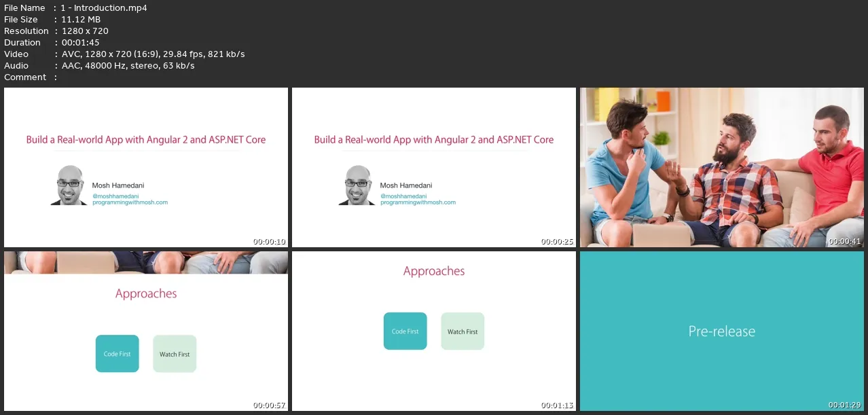Image resolution: width=868 pixels, height=415 pixels.
Task: Click the 00:01:13 timestamp label
Action: coord(558,405)
